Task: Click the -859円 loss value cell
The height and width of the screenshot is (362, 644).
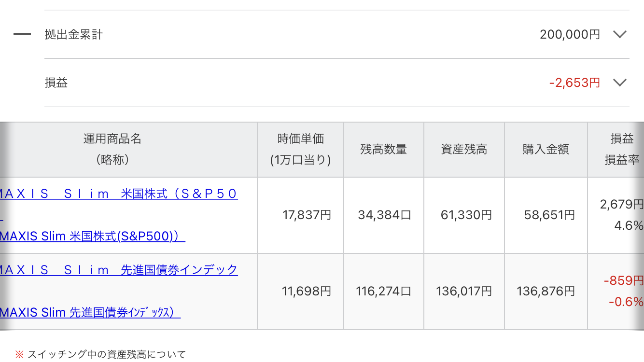Action: pyautogui.click(x=623, y=280)
